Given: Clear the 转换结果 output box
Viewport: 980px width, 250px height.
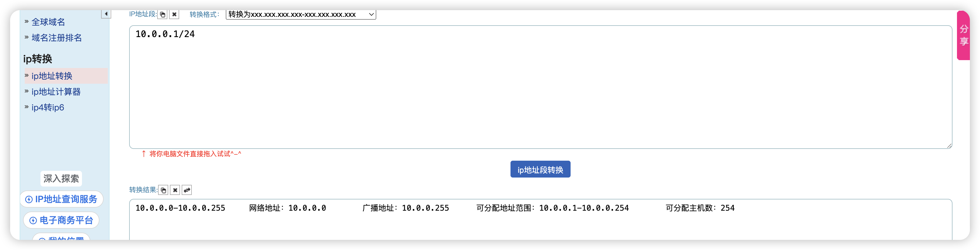Looking at the screenshot, I should [x=175, y=190].
